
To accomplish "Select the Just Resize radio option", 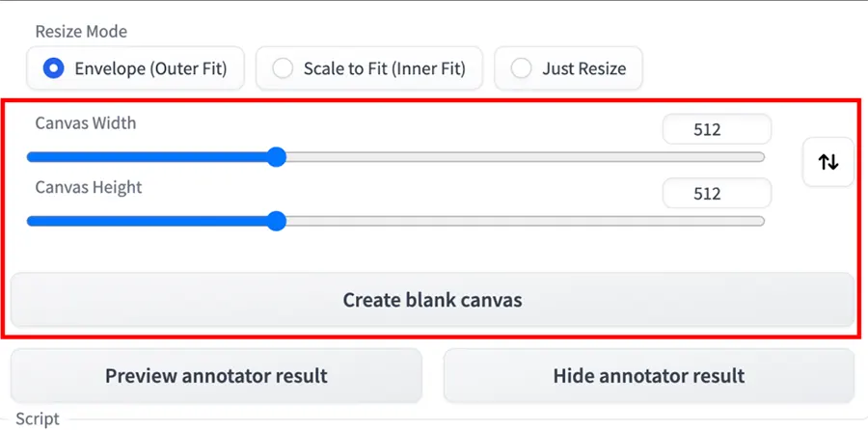I will click(x=568, y=68).
